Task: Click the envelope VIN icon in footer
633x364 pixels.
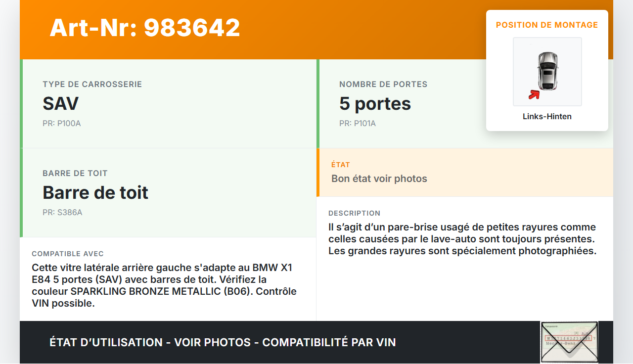Action: [569, 342]
